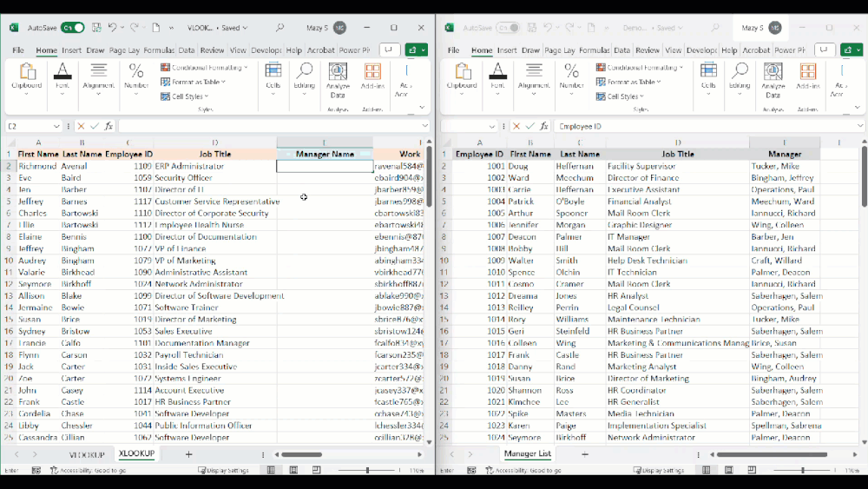Click Insert Function fx icon in left window
868x489 pixels.
[x=109, y=126]
